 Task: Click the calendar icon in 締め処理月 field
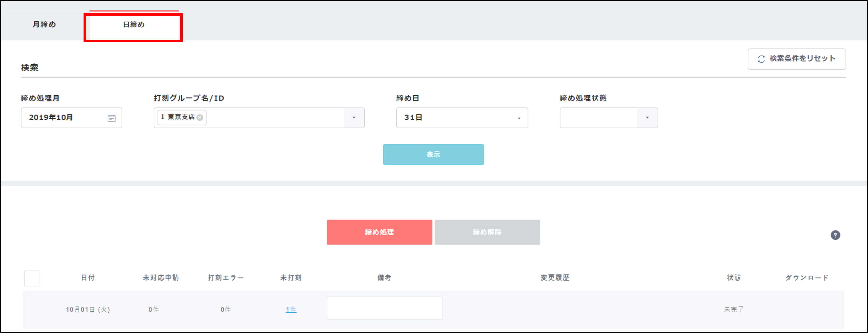[x=112, y=118]
